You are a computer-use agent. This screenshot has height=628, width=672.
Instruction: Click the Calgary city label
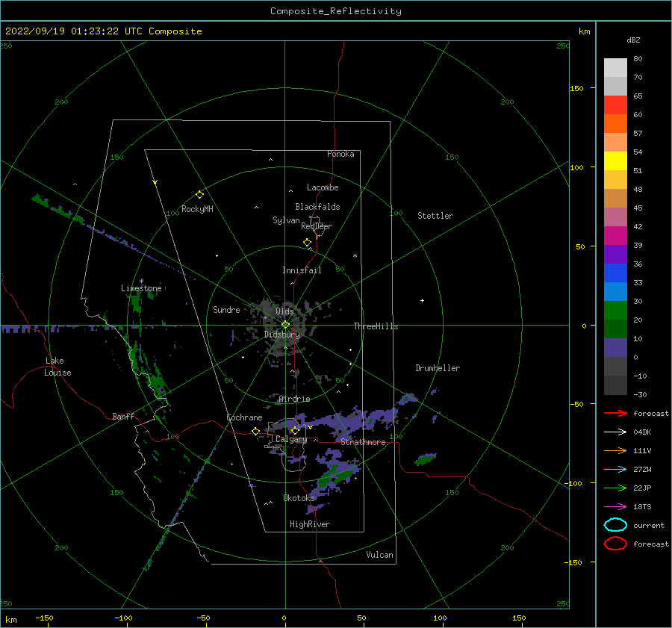tap(291, 439)
